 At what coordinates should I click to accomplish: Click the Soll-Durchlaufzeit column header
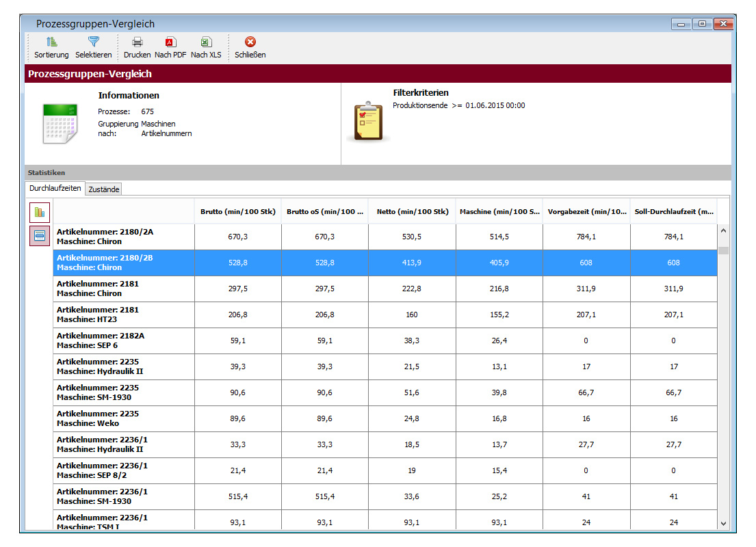point(674,211)
